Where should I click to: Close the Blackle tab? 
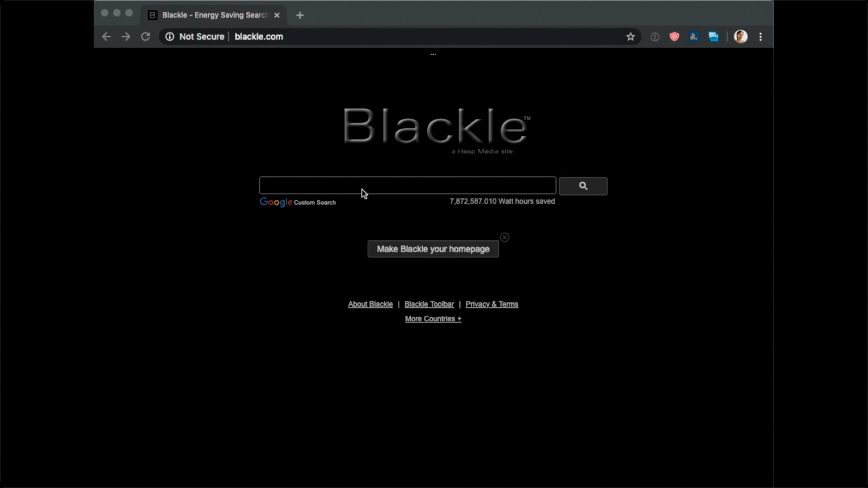[277, 15]
